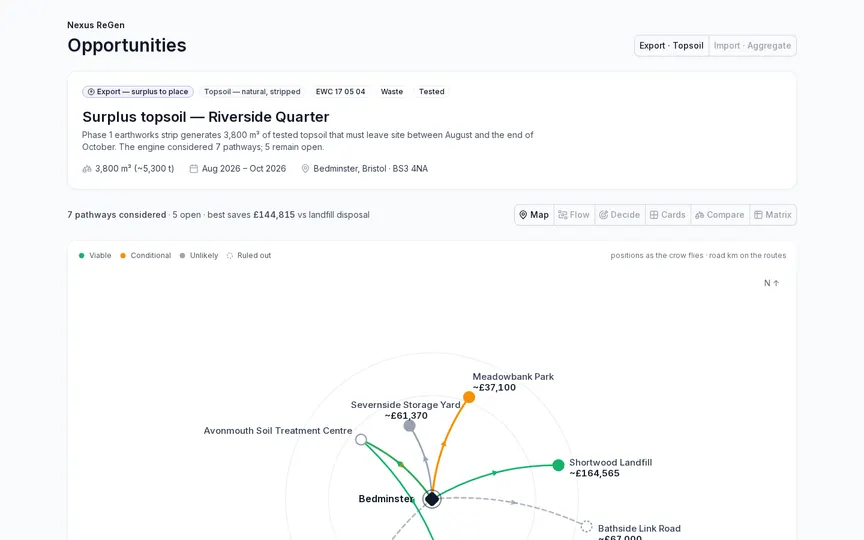Click the Waste tag
This screenshot has height=540, width=864.
click(392, 91)
